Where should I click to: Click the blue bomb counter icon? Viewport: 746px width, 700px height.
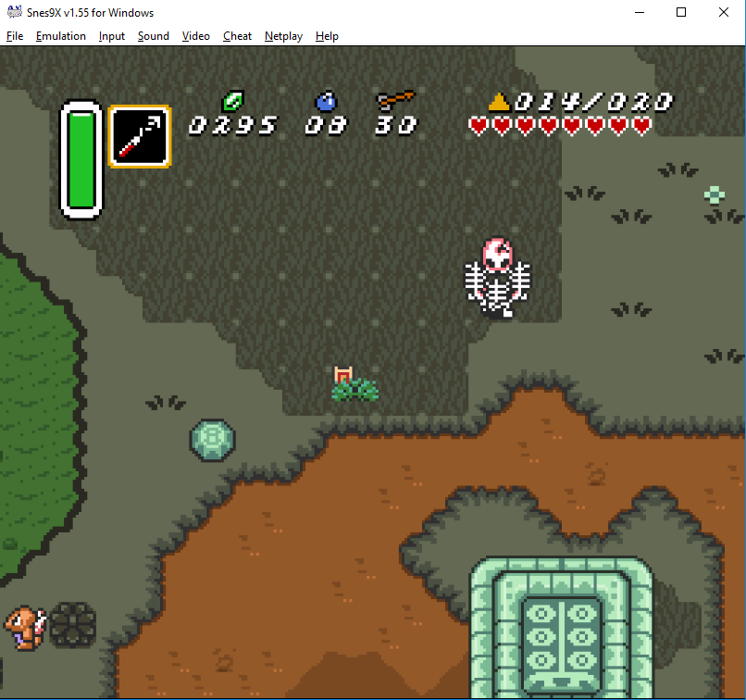(326, 101)
